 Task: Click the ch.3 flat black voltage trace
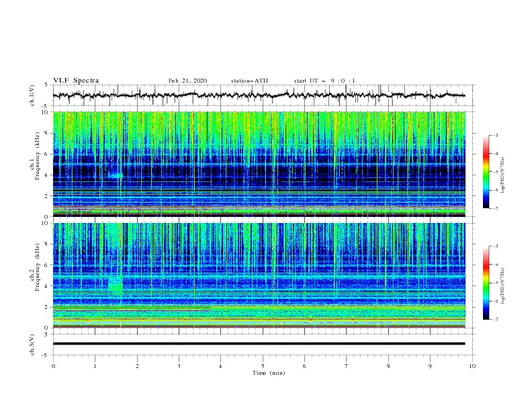[x=259, y=344]
